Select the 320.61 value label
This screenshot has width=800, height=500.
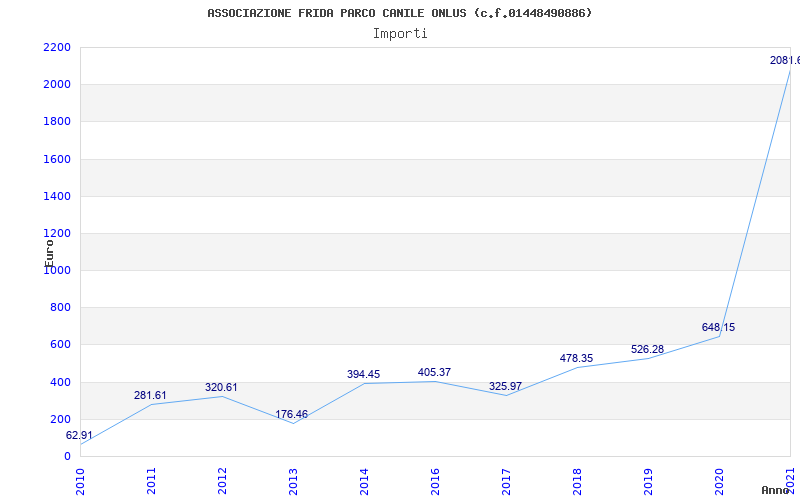click(x=221, y=387)
